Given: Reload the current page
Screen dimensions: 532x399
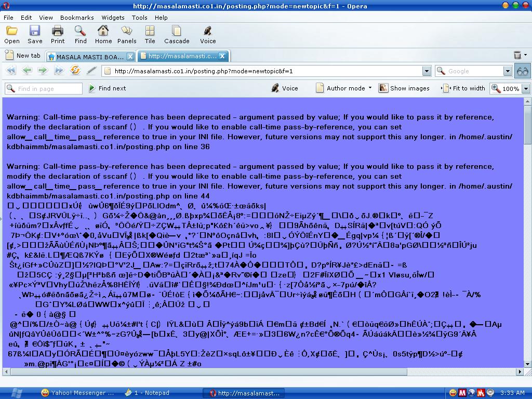Looking at the screenshot, I should (75, 70).
